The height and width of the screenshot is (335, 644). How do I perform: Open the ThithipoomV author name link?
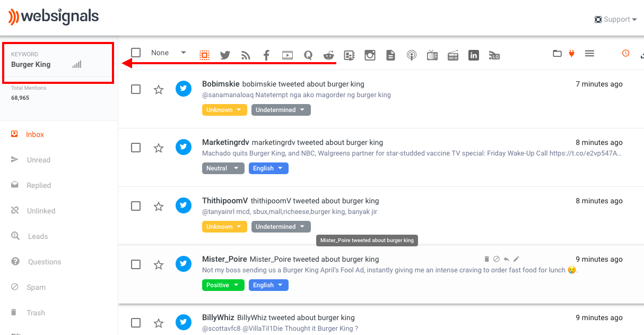tap(225, 201)
